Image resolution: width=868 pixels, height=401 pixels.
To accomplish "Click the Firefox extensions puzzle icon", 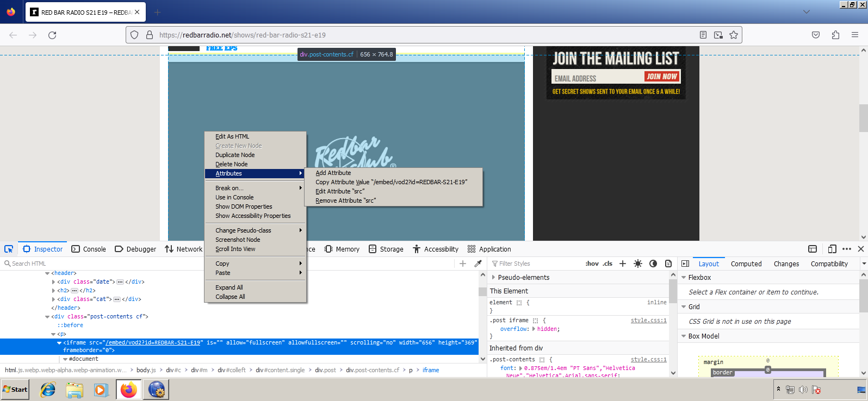I will [x=835, y=35].
